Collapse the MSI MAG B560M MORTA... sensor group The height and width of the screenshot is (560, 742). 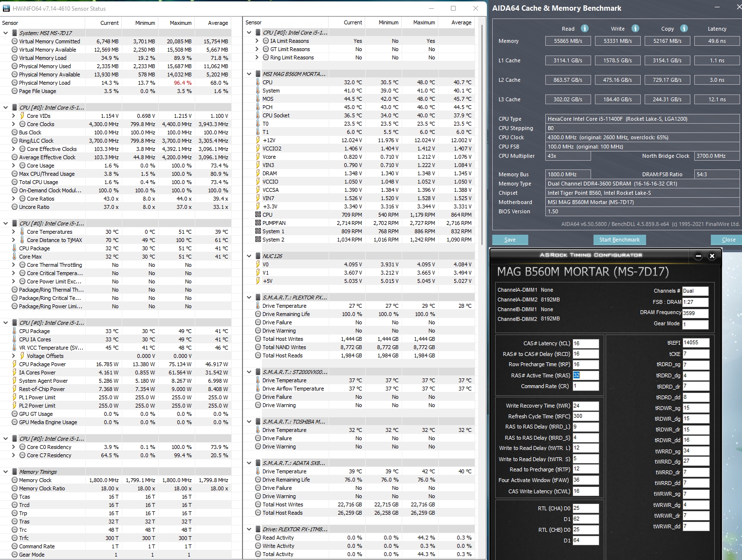pos(249,74)
